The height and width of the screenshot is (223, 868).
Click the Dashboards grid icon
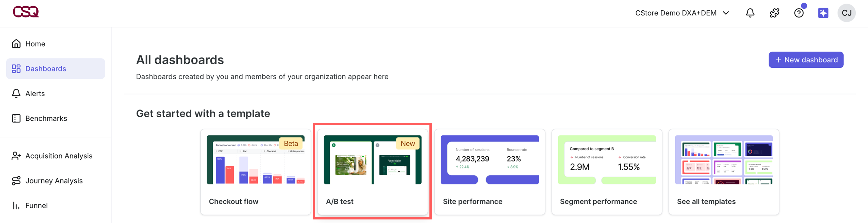(16, 69)
